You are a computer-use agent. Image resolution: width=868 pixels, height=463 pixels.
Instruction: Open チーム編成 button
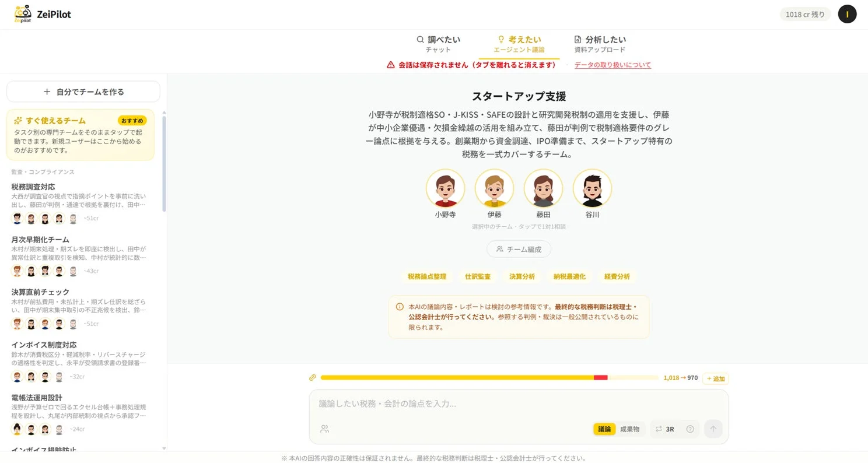point(519,249)
